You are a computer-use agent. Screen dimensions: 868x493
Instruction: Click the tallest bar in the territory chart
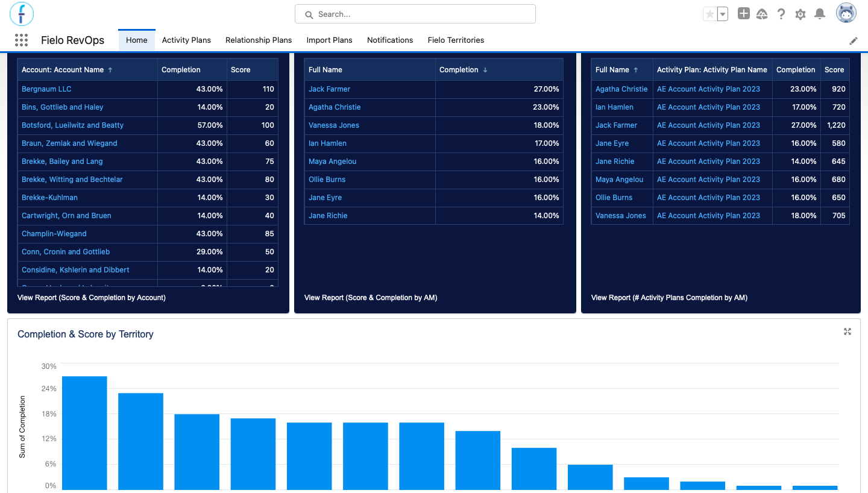point(84,433)
